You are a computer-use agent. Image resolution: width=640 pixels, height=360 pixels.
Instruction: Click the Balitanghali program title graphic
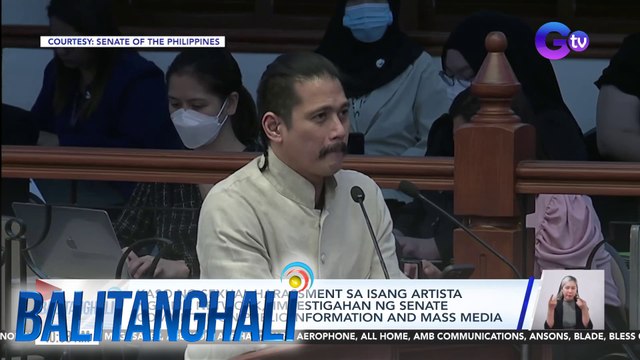click(x=157, y=316)
